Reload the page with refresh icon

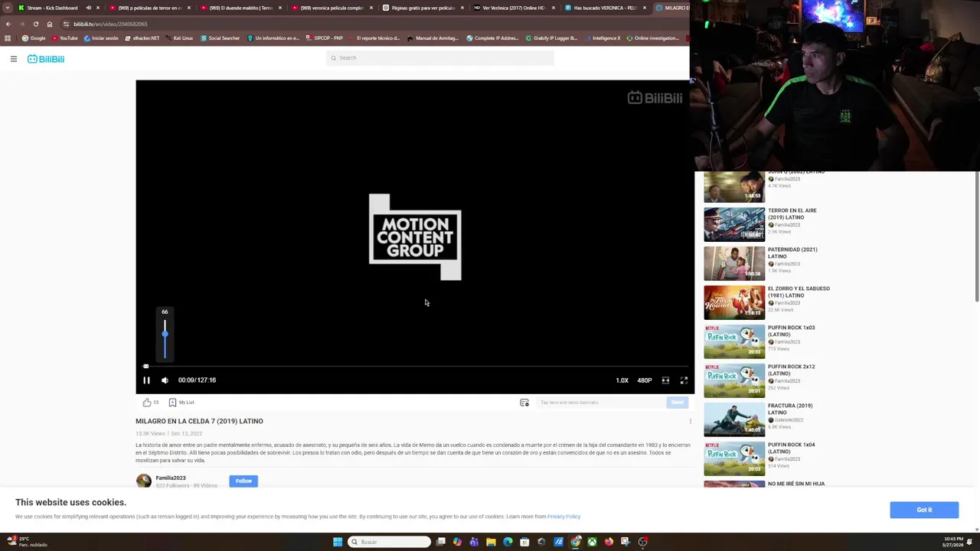click(x=35, y=24)
